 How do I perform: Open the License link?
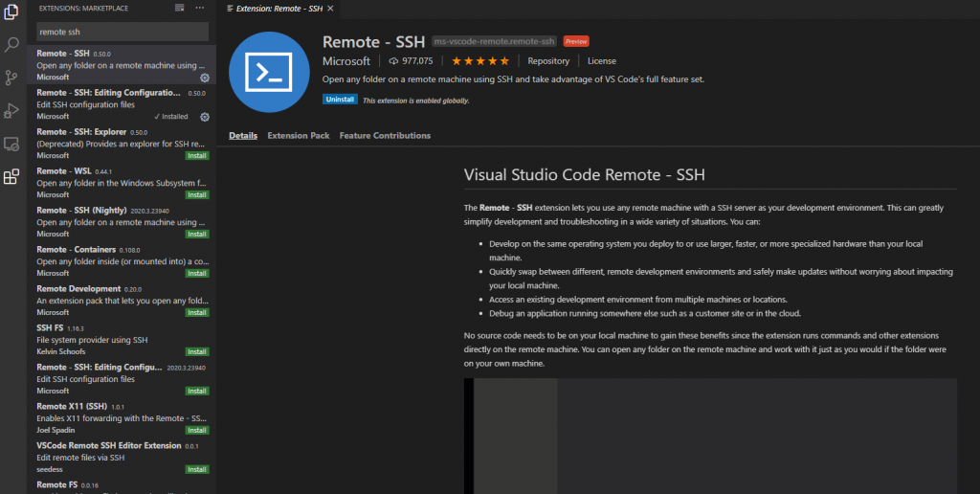602,60
